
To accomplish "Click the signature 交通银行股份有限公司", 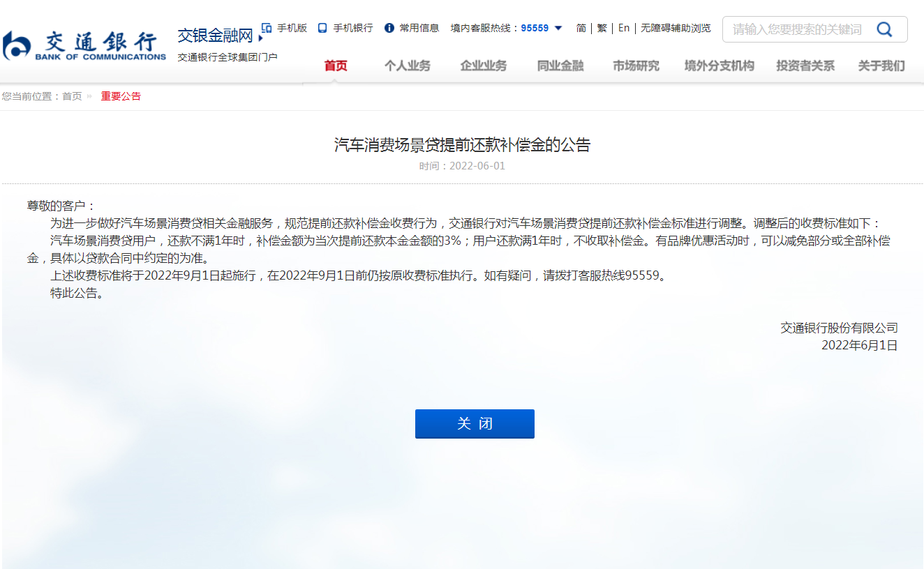I will click(839, 328).
